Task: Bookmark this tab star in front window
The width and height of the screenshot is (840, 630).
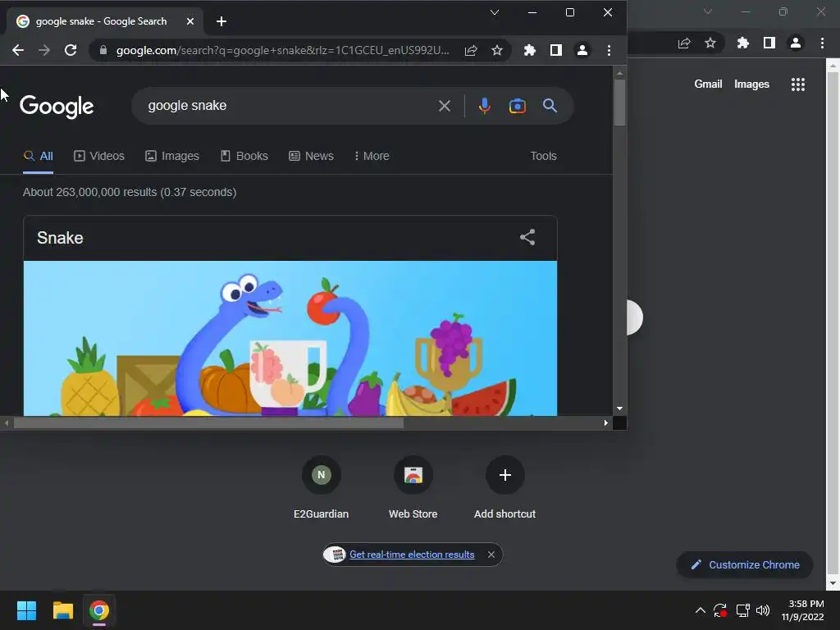Action: (x=497, y=50)
